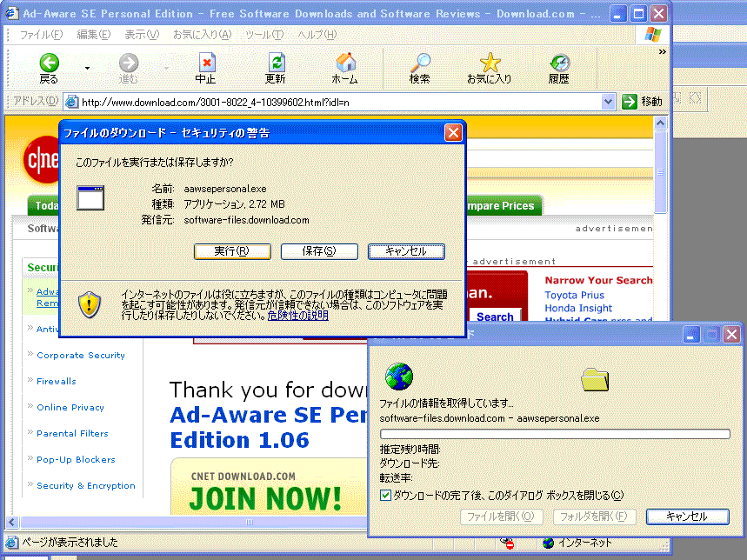Open the お気に入り favorites star icon
This screenshot has height=560, width=747.
pos(490,68)
